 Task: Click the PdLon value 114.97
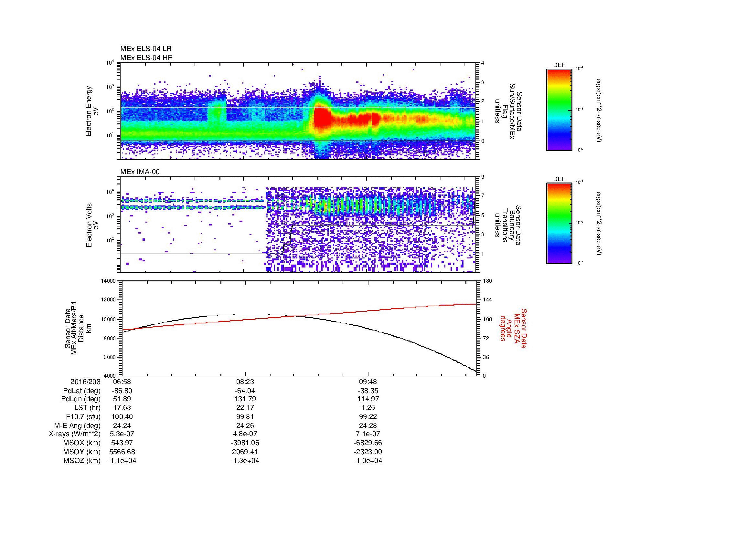coord(368,399)
